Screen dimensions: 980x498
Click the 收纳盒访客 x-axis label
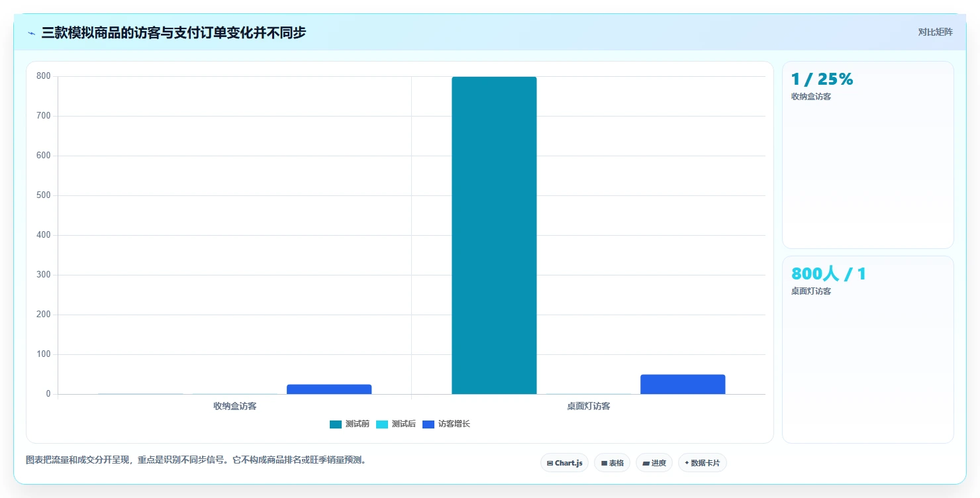pos(235,406)
